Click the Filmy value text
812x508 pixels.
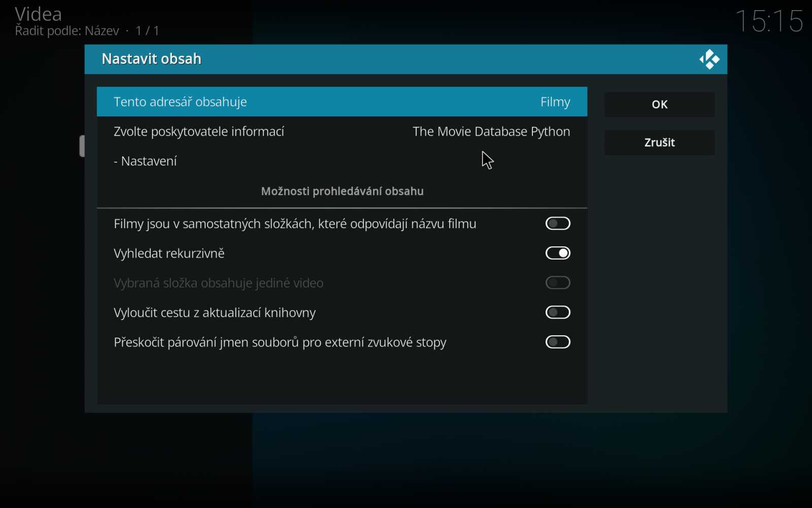pos(555,102)
